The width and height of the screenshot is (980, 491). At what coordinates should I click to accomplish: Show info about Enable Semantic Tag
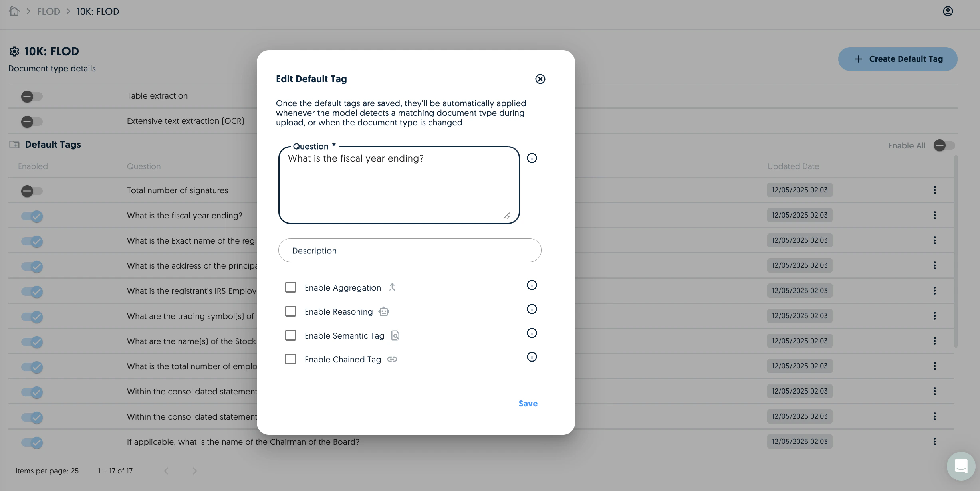pyautogui.click(x=532, y=333)
